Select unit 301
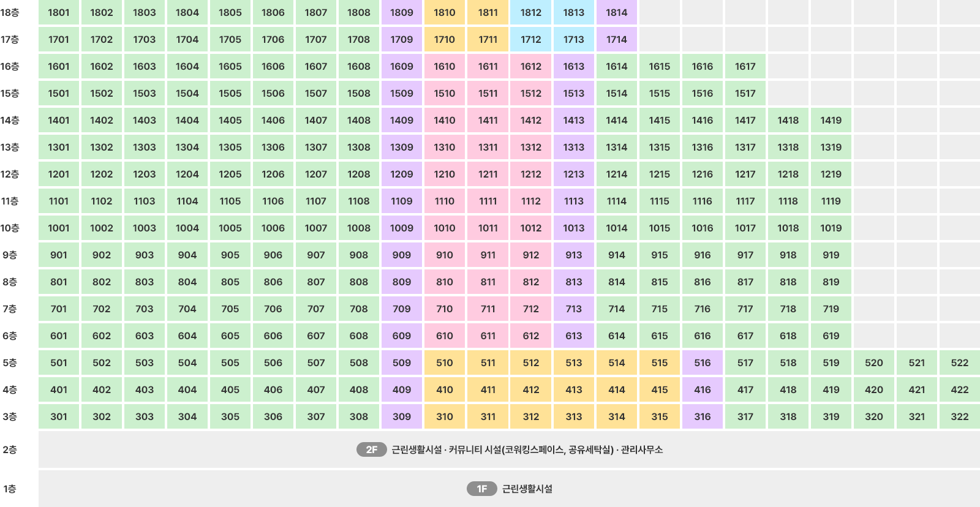 [59, 416]
